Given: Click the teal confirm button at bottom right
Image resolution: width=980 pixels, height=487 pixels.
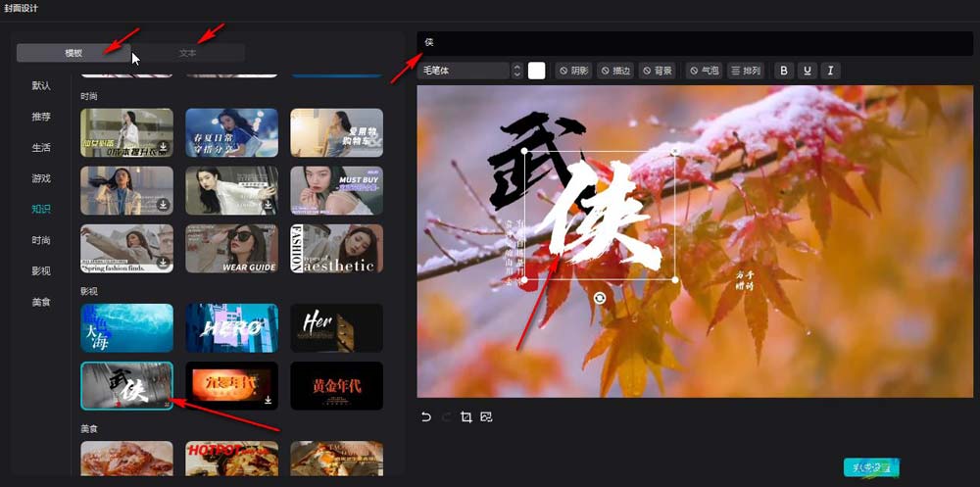Looking at the screenshot, I should click(x=870, y=467).
